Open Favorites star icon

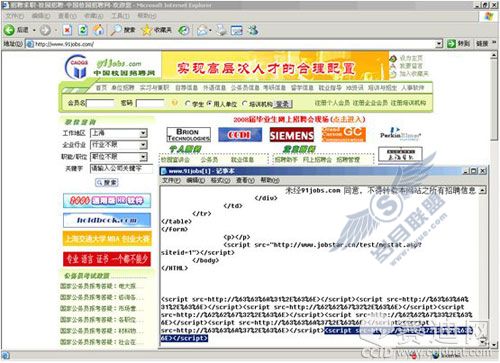146,30
